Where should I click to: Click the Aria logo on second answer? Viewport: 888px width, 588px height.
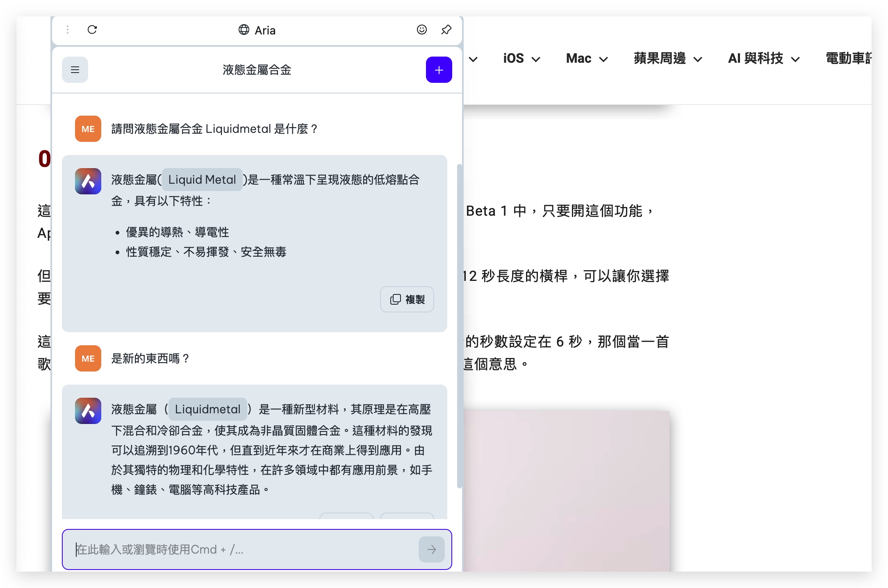88,411
